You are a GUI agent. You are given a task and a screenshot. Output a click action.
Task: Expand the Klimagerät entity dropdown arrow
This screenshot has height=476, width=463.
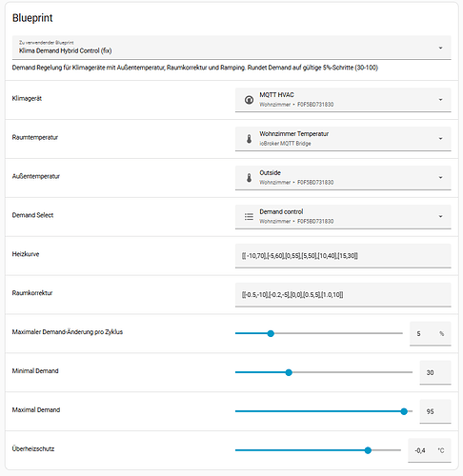[440, 100]
